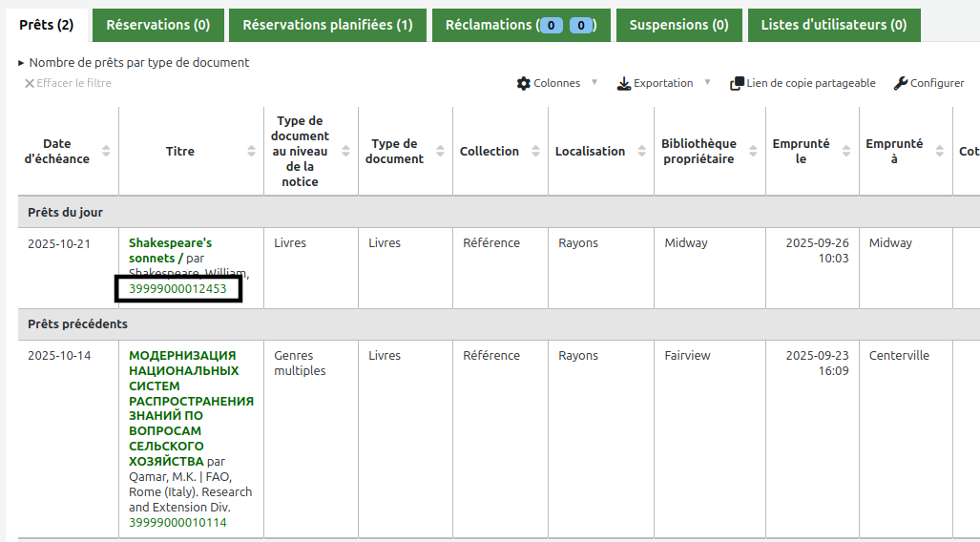980x542 pixels.
Task: Sort by Titre column arrows
Action: point(251,151)
